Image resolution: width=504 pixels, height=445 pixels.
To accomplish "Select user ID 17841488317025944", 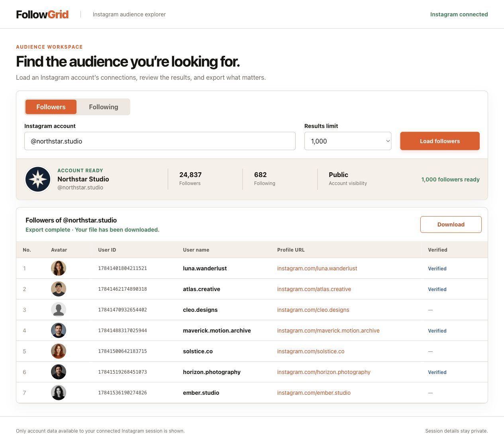I will point(122,331).
